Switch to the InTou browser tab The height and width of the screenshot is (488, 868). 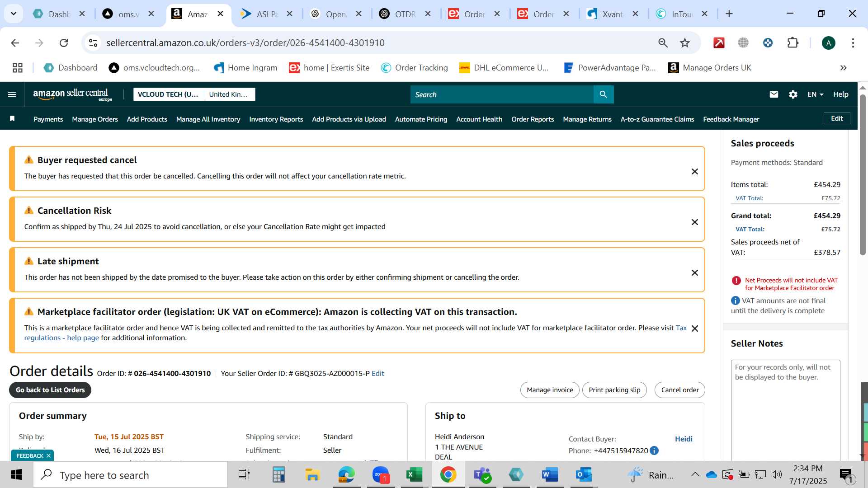click(681, 14)
